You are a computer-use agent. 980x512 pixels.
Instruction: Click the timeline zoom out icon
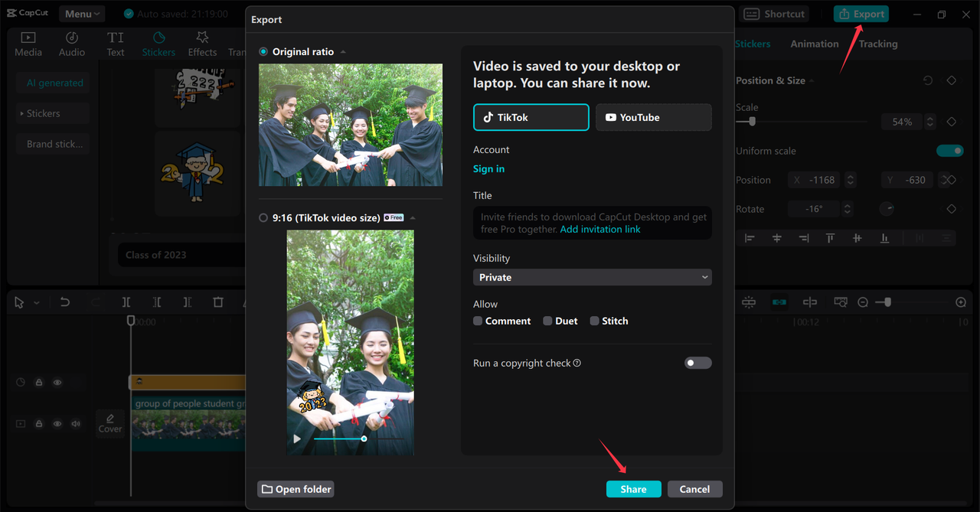863,302
